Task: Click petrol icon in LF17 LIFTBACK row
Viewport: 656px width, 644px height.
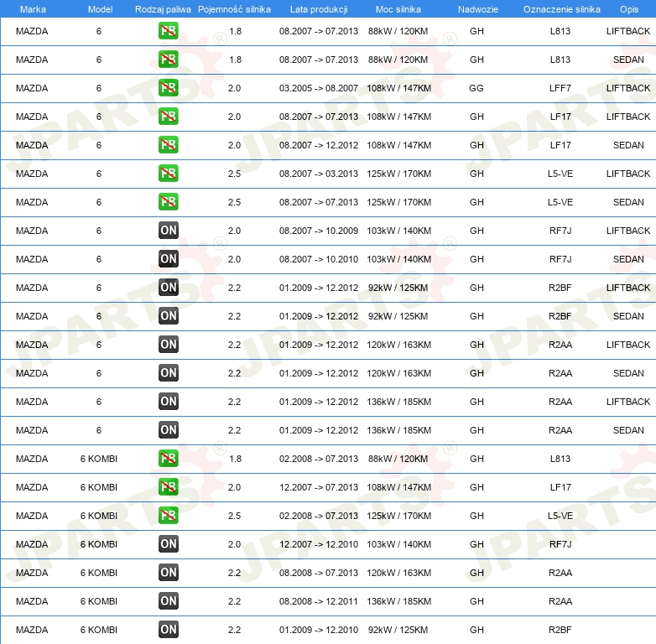Action: (x=168, y=117)
